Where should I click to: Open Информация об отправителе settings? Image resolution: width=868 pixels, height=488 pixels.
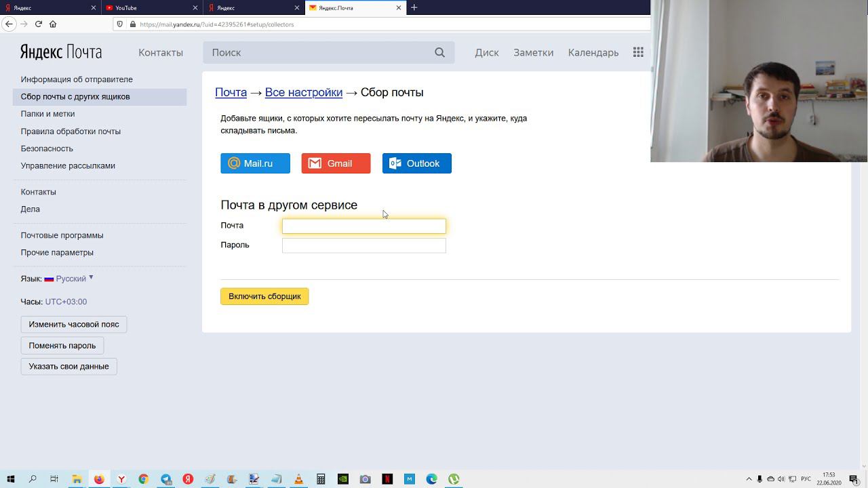pos(77,79)
